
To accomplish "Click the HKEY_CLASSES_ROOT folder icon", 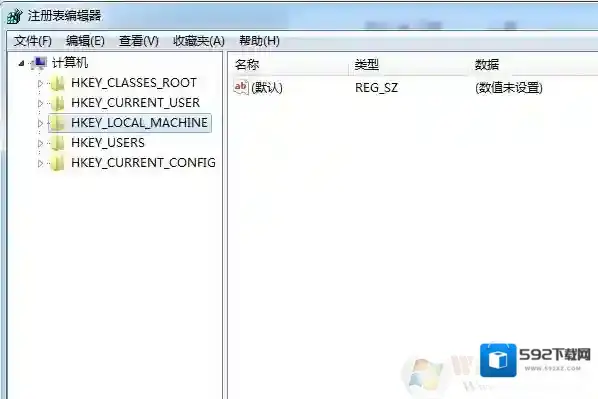I will point(58,84).
